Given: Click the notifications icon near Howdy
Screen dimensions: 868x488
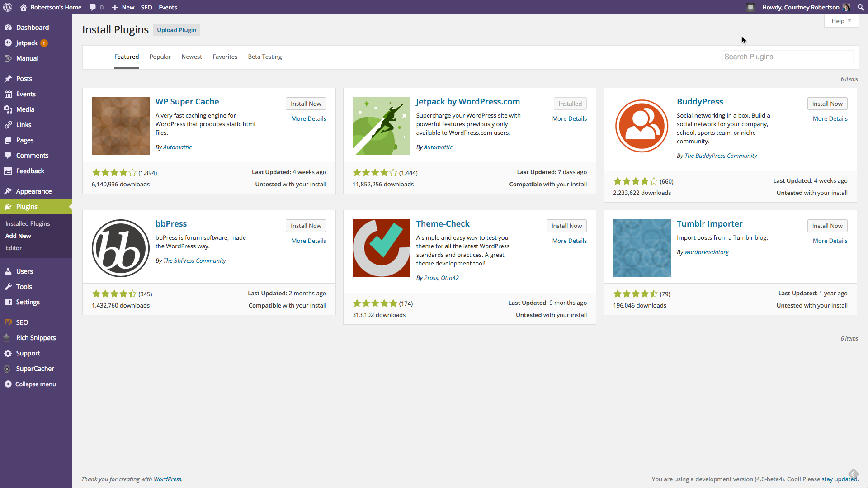Looking at the screenshot, I should click(750, 7).
